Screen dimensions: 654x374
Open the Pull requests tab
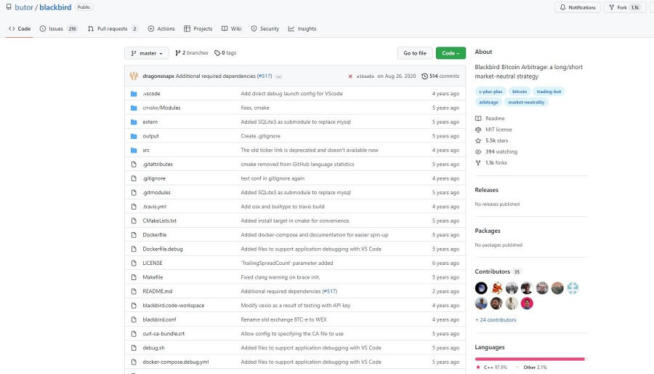tap(112, 29)
